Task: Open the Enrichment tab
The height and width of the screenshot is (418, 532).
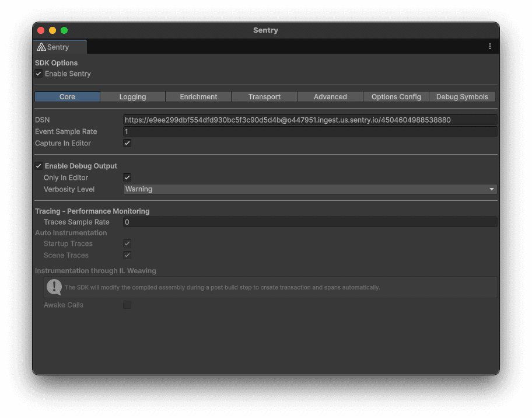Action: (x=198, y=97)
